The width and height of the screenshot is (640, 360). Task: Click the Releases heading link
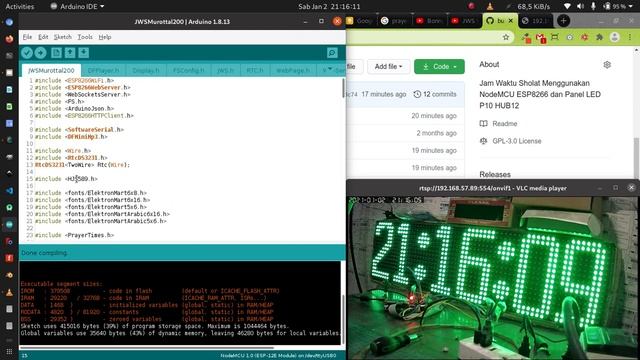pyautogui.click(x=495, y=174)
